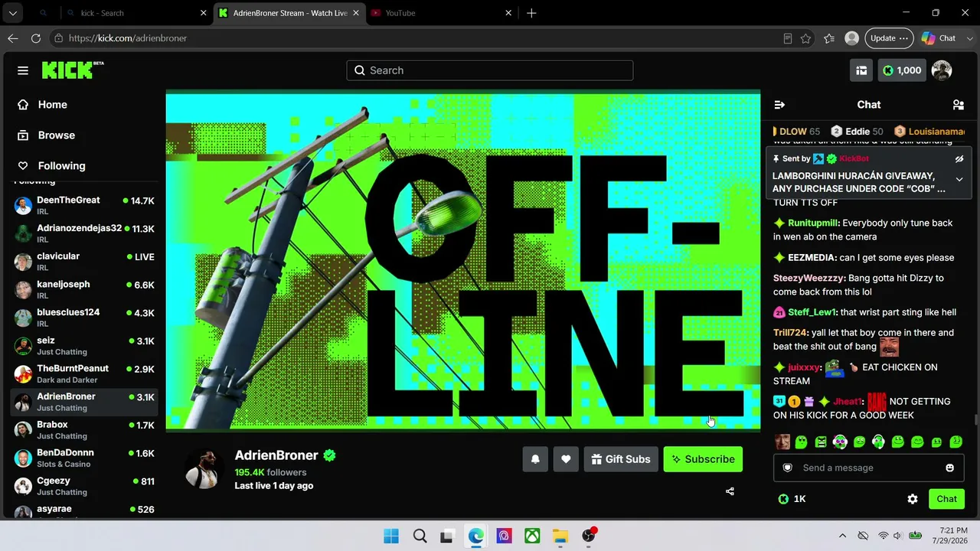
Task: Open the OBS icon on the taskbar
Action: point(588,536)
